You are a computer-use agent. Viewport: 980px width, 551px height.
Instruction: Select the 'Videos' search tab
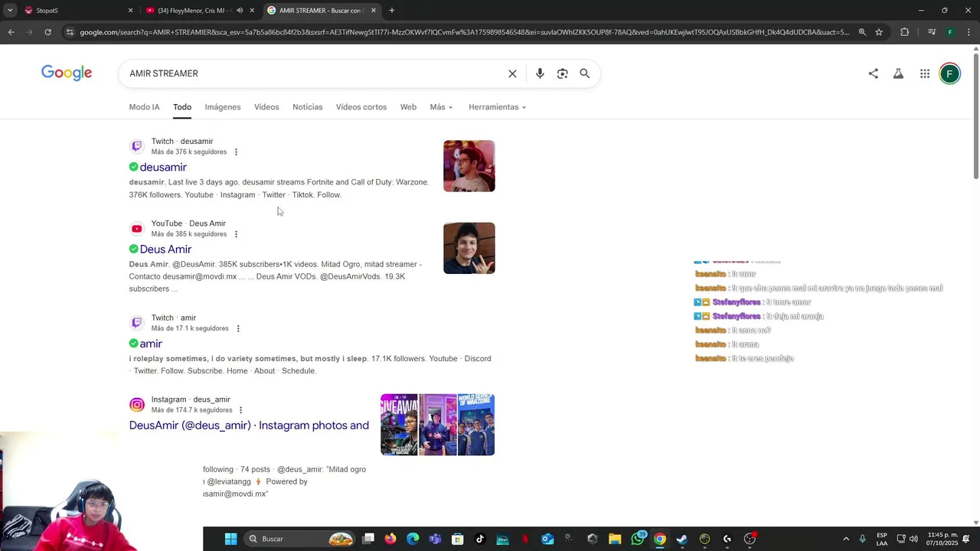pyautogui.click(x=266, y=107)
